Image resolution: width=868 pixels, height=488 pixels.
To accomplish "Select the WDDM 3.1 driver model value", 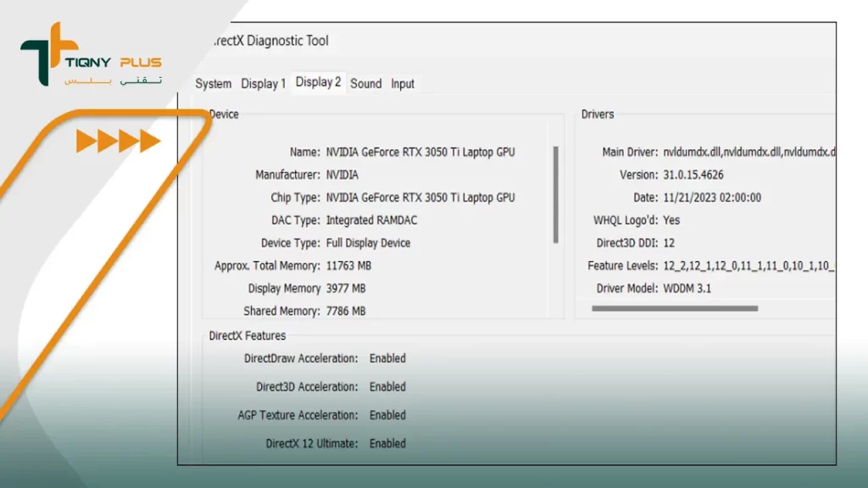I will tap(687, 288).
